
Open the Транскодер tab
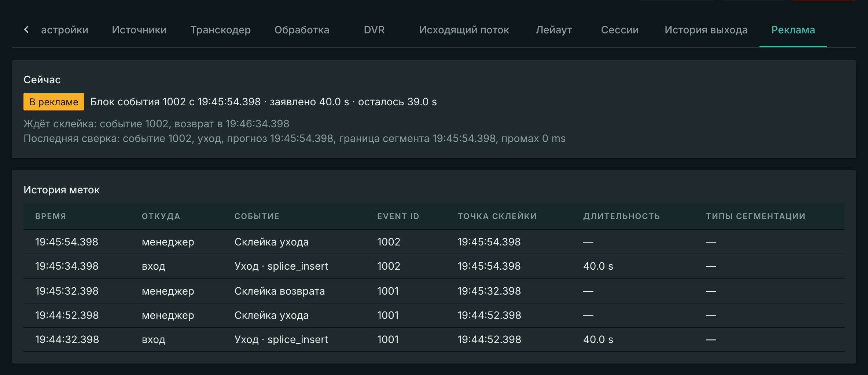pyautogui.click(x=220, y=30)
